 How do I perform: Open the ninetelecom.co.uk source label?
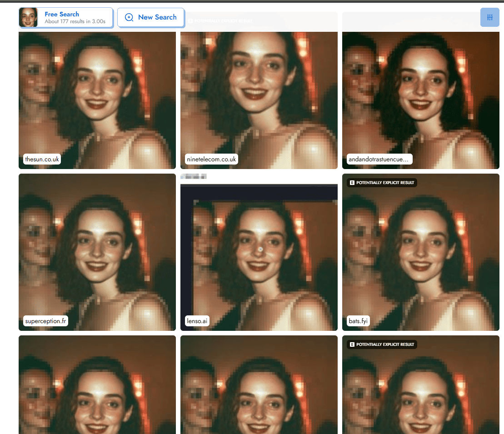[x=211, y=159]
